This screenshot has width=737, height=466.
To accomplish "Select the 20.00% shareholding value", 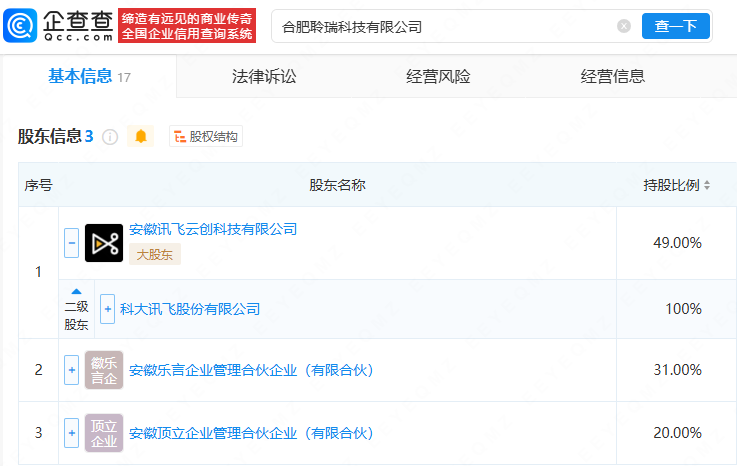I will [x=677, y=433].
